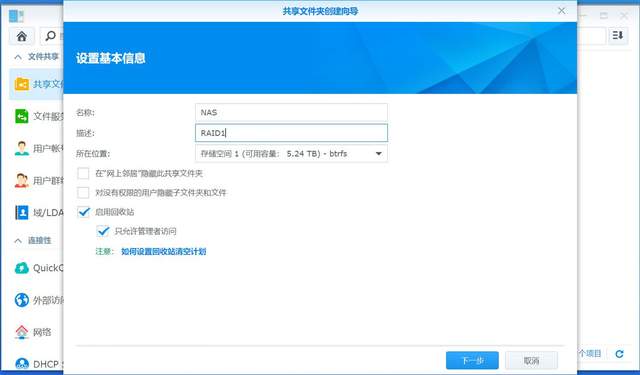Click the Next step button
640x375 pixels.
coord(472,360)
